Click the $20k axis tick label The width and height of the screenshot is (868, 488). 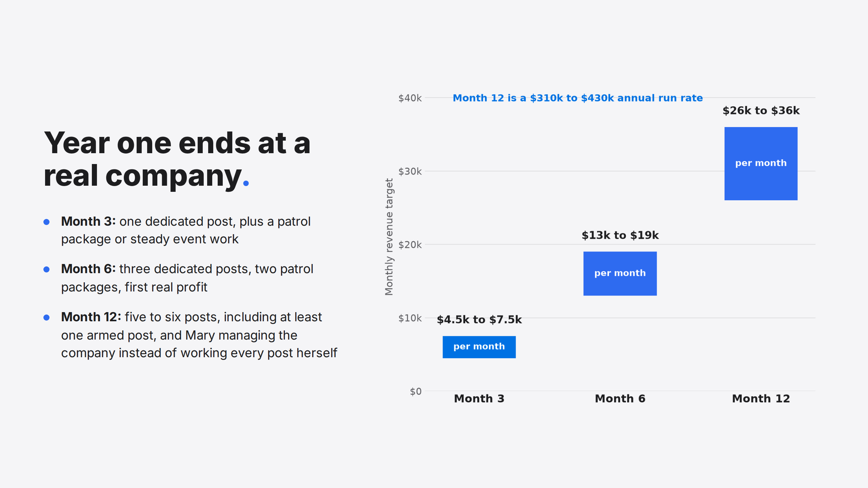click(x=410, y=245)
